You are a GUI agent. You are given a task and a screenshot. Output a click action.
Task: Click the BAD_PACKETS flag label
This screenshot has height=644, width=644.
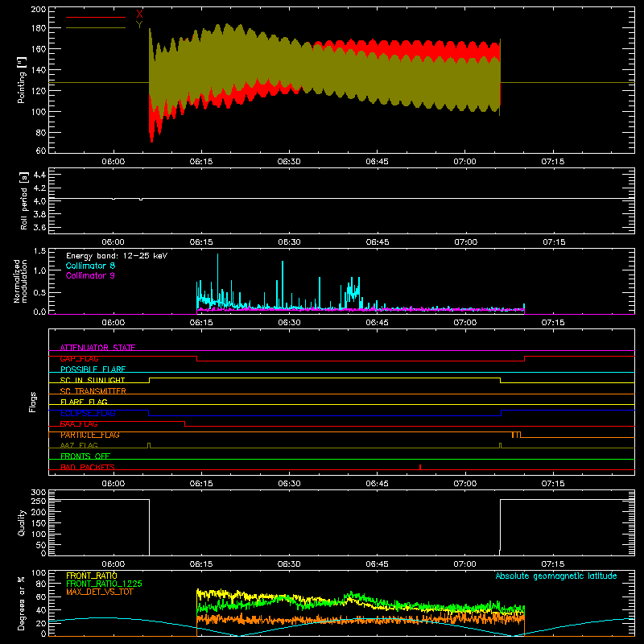point(88,467)
